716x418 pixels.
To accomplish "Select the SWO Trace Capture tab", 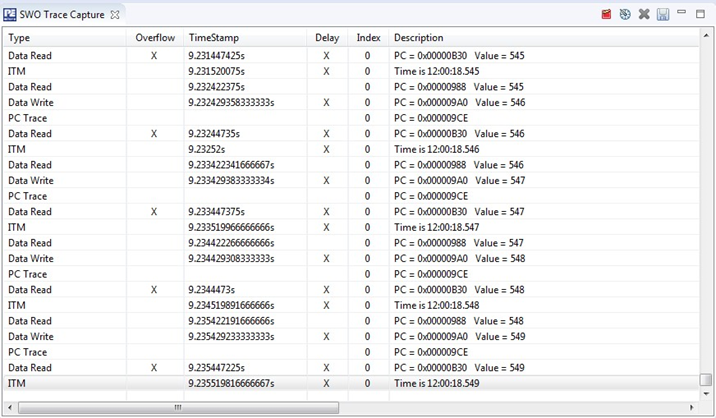I will (62, 15).
